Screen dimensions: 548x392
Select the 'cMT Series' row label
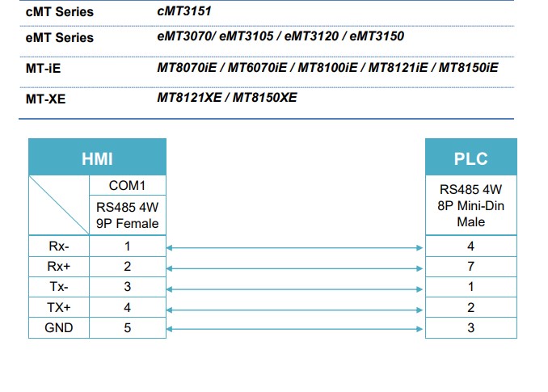click(x=60, y=12)
